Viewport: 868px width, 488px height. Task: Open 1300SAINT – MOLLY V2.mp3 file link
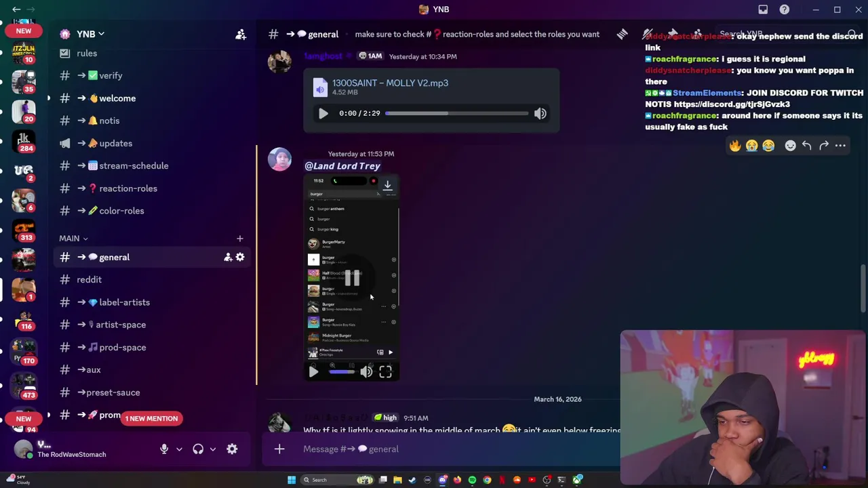pos(390,83)
